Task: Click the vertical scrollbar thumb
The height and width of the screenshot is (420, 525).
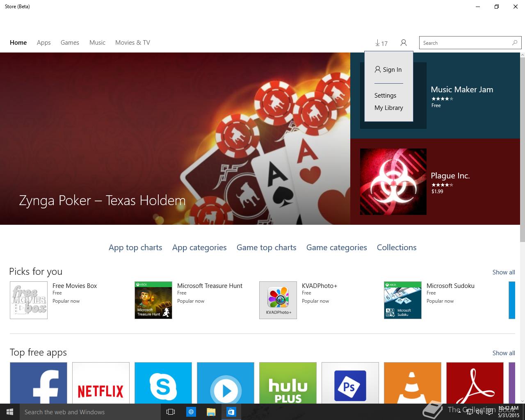Action: [523, 150]
